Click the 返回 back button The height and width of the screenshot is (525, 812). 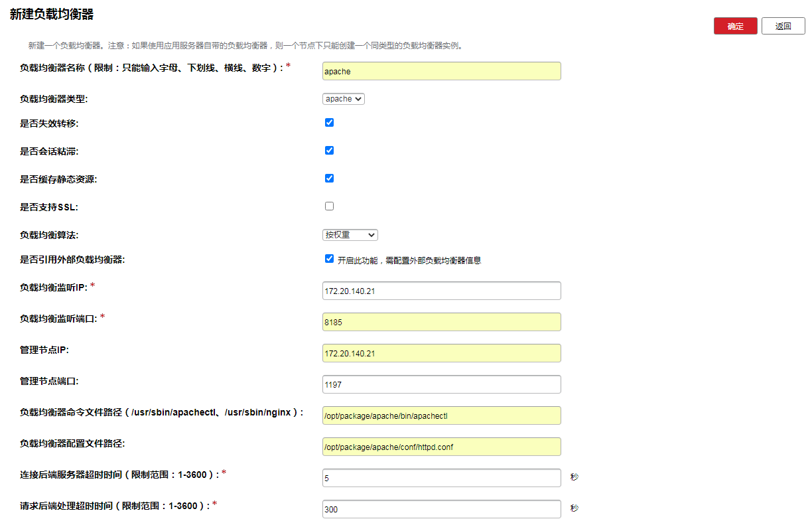coord(783,26)
